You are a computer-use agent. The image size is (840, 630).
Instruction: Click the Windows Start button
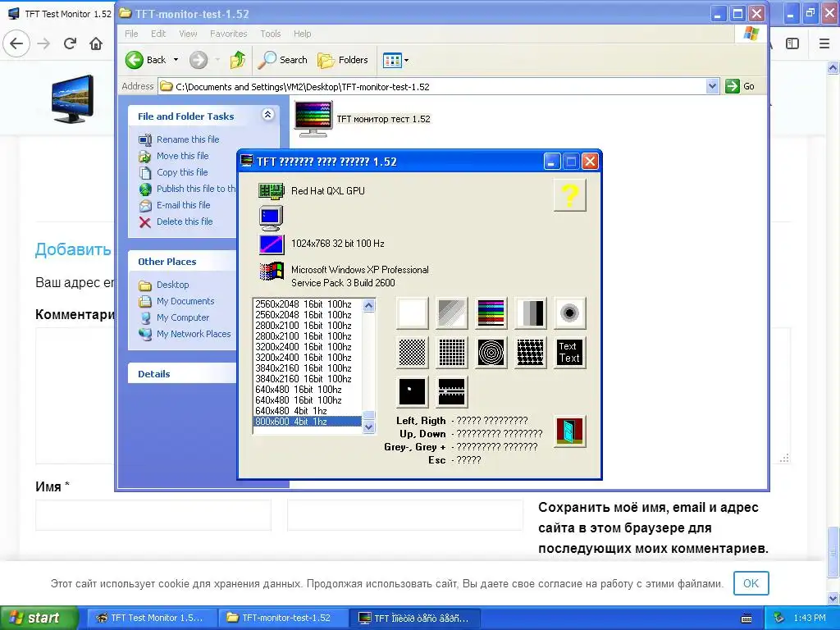tap(39, 618)
